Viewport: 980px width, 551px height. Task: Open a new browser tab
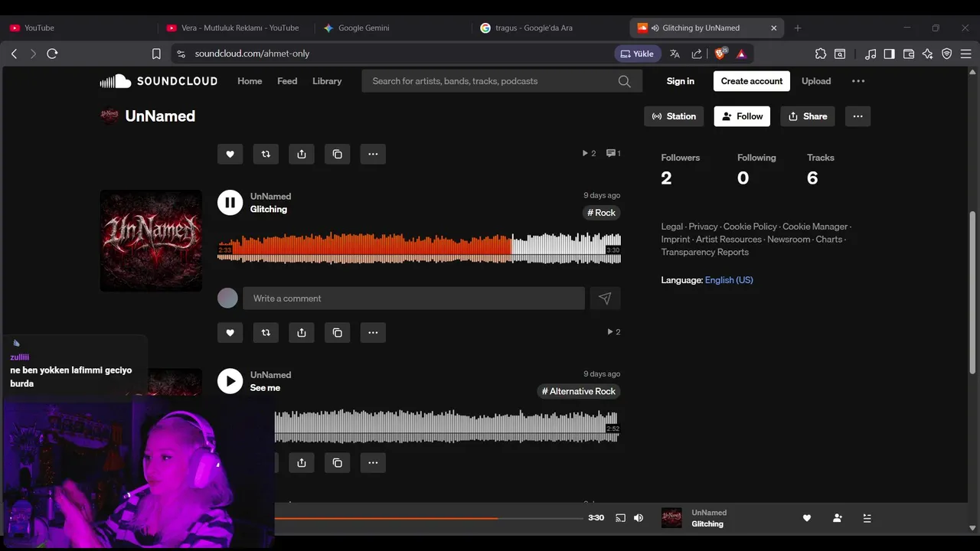[798, 28]
